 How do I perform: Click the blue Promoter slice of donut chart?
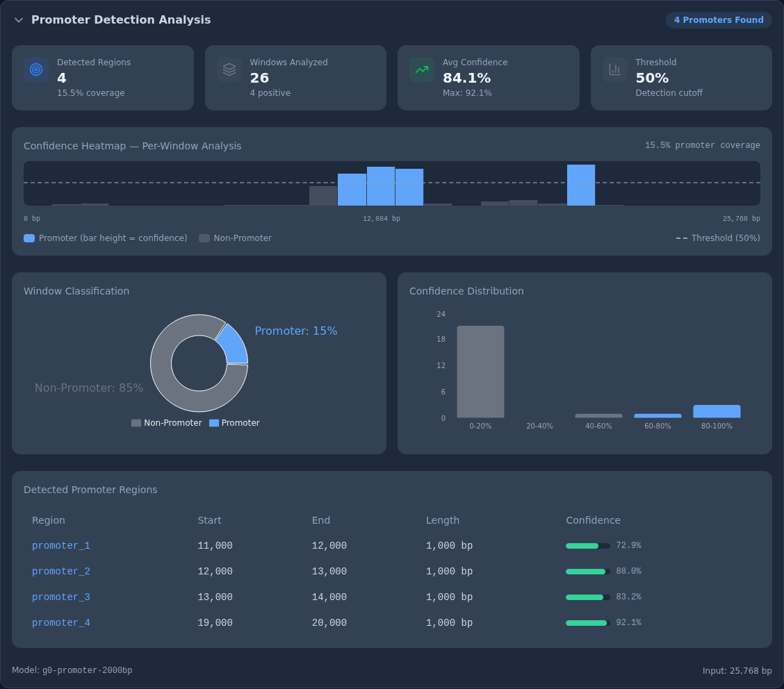[x=235, y=344]
